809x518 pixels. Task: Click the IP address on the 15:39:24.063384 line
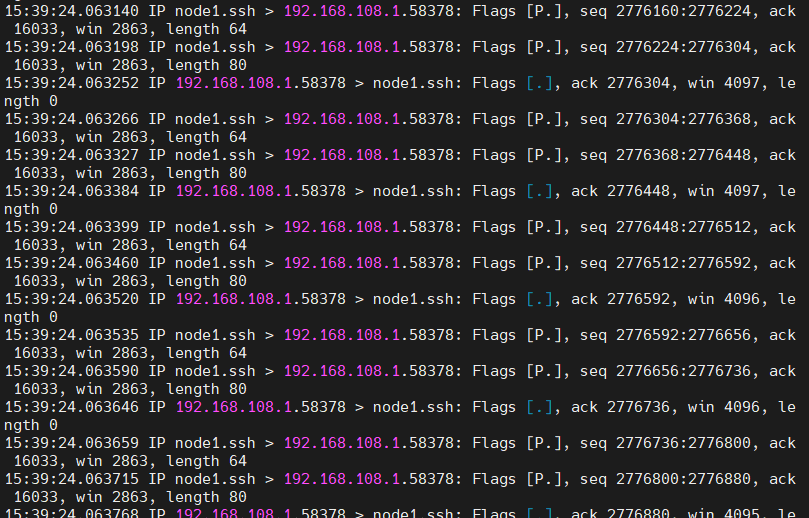click(x=234, y=191)
